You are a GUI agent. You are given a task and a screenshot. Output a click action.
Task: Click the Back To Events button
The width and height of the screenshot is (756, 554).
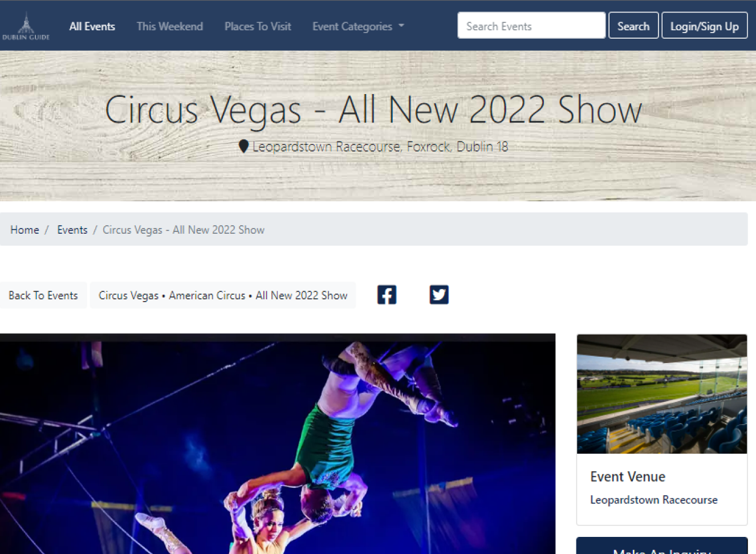tap(43, 295)
